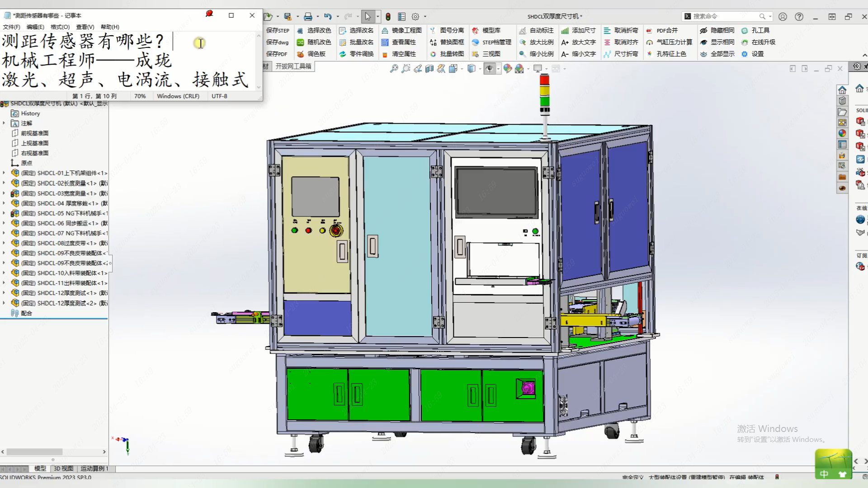Open the 孔工具 hole tool

pyautogui.click(x=755, y=30)
